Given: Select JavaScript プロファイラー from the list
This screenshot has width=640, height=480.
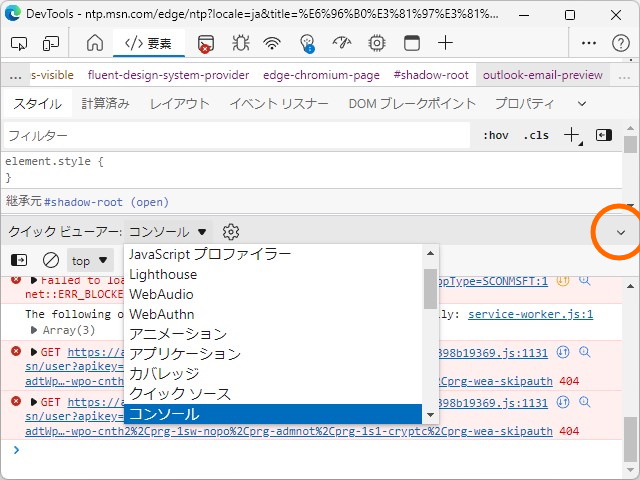Looking at the screenshot, I should 273,254.
